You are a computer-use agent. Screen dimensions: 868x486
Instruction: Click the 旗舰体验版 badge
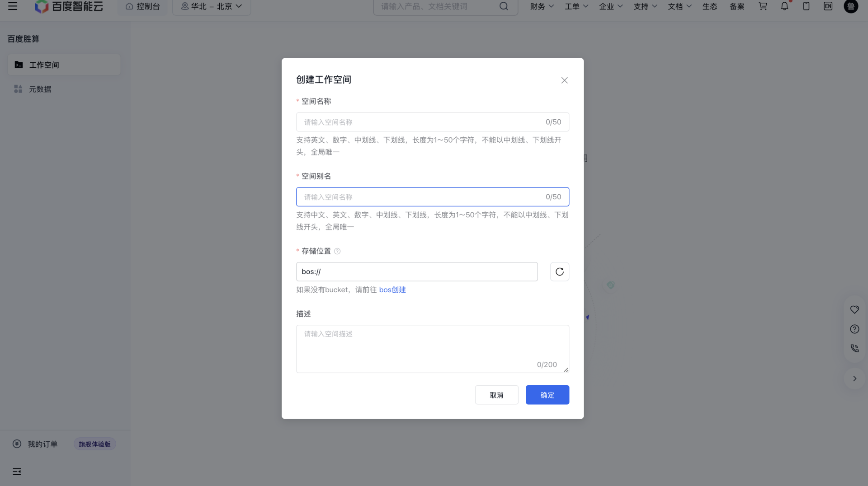[x=94, y=444]
